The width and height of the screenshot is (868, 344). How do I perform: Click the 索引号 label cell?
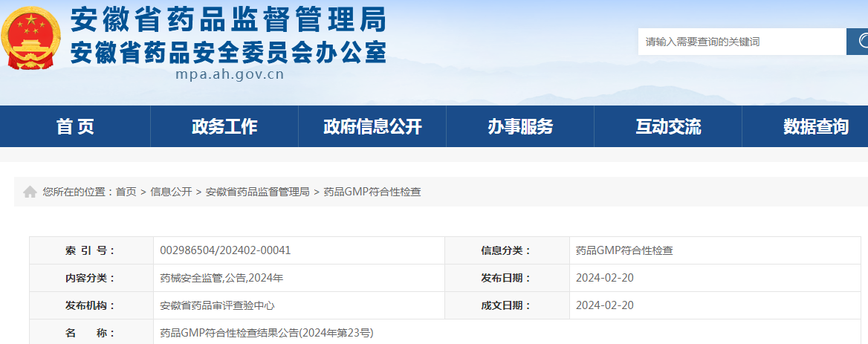(91, 250)
